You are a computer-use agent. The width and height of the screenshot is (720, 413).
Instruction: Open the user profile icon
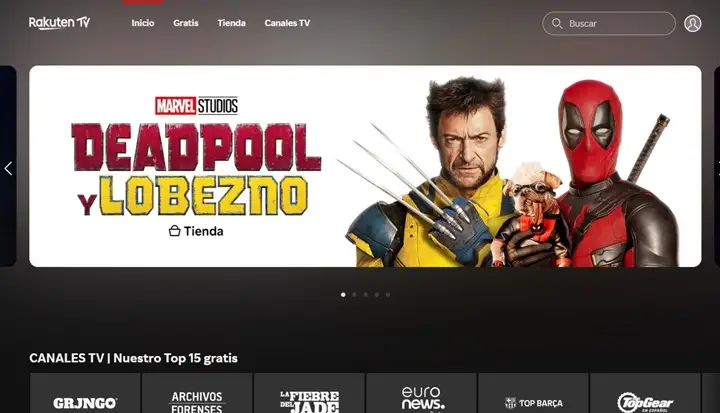pos(692,23)
